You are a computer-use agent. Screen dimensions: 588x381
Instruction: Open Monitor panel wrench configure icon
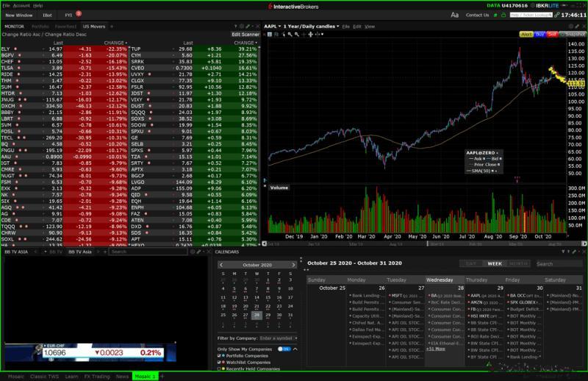pyautogui.click(x=248, y=26)
